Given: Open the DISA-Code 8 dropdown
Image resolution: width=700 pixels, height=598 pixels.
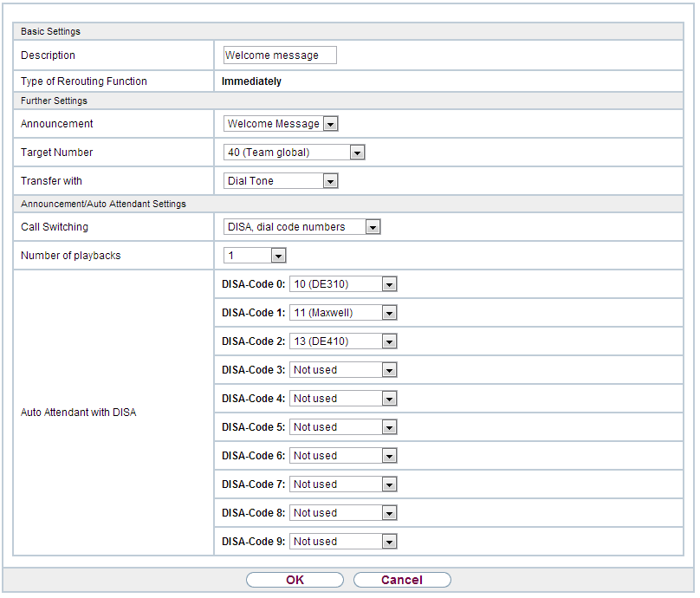Looking at the screenshot, I should point(343,513).
